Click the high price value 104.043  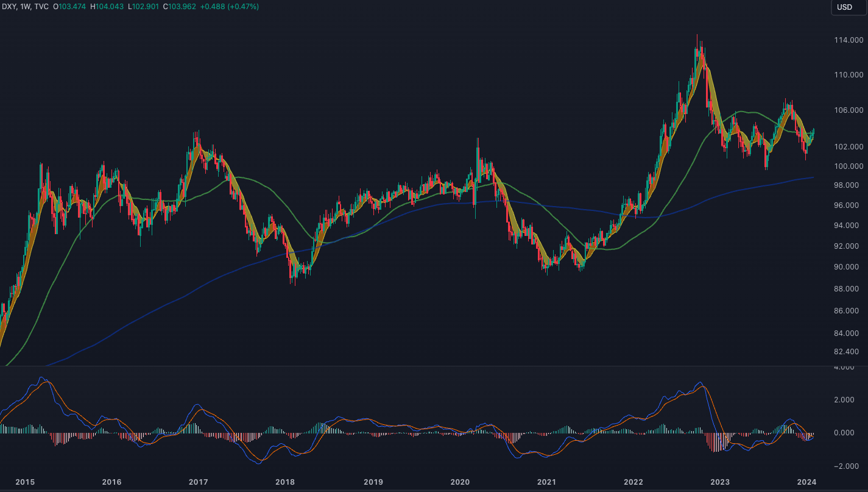(x=111, y=7)
